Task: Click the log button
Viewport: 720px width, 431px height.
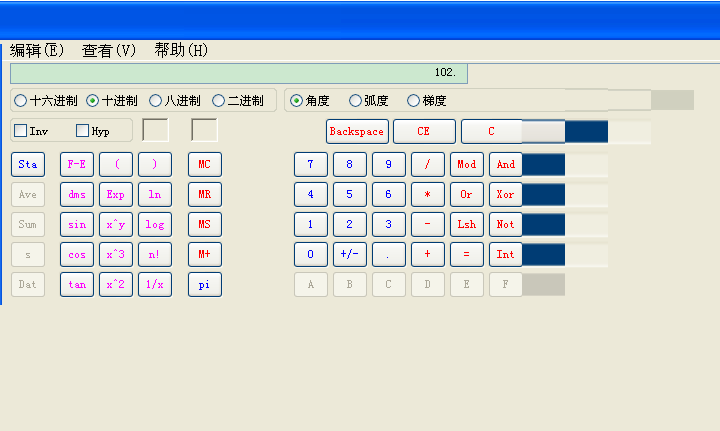Action: point(155,224)
